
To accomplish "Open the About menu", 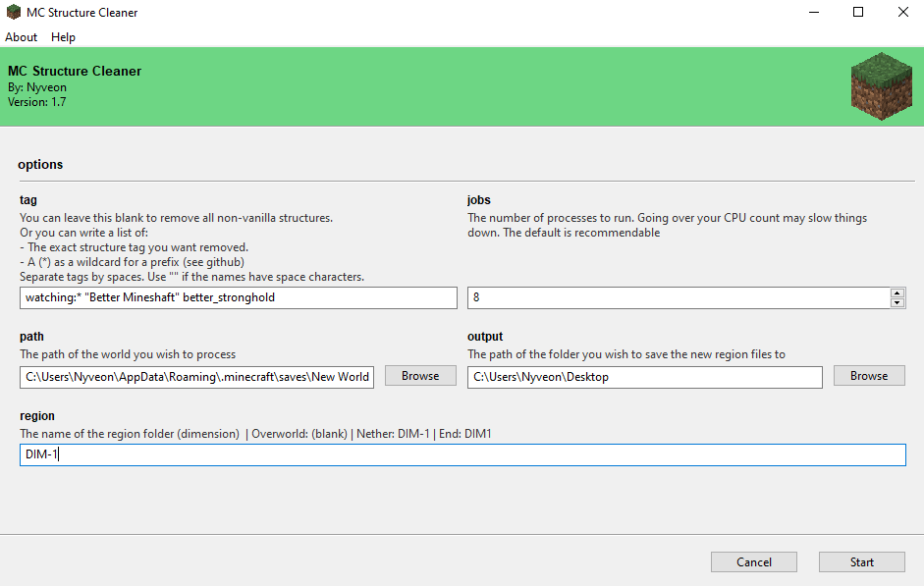I will (22, 37).
